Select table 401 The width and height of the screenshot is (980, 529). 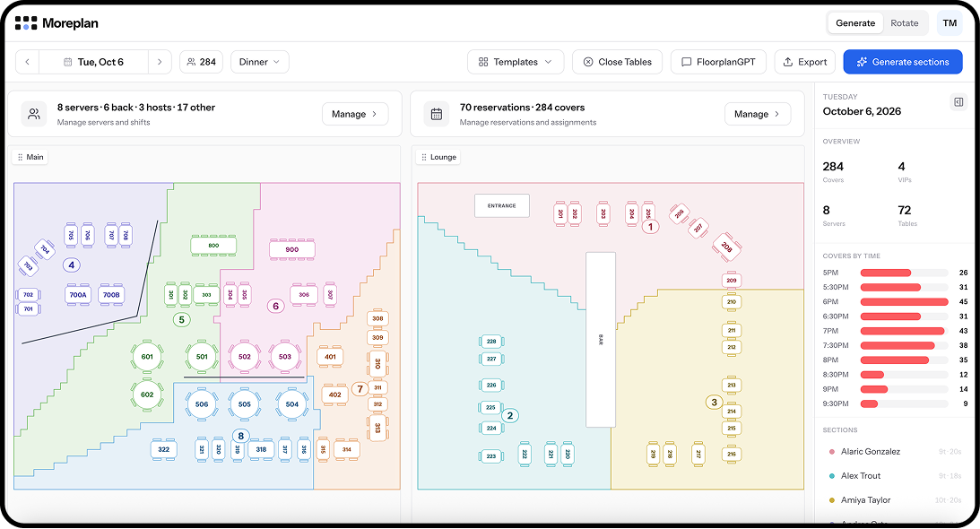330,357
